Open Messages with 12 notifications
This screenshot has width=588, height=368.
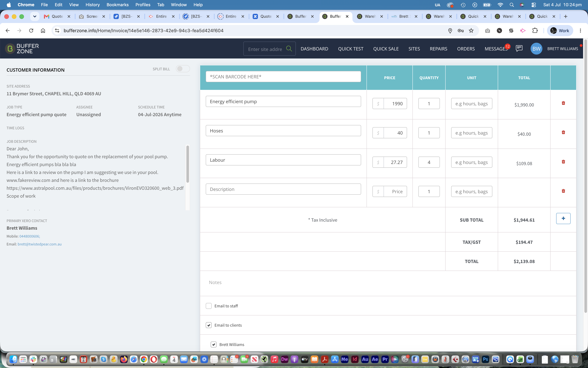pyautogui.click(x=496, y=49)
